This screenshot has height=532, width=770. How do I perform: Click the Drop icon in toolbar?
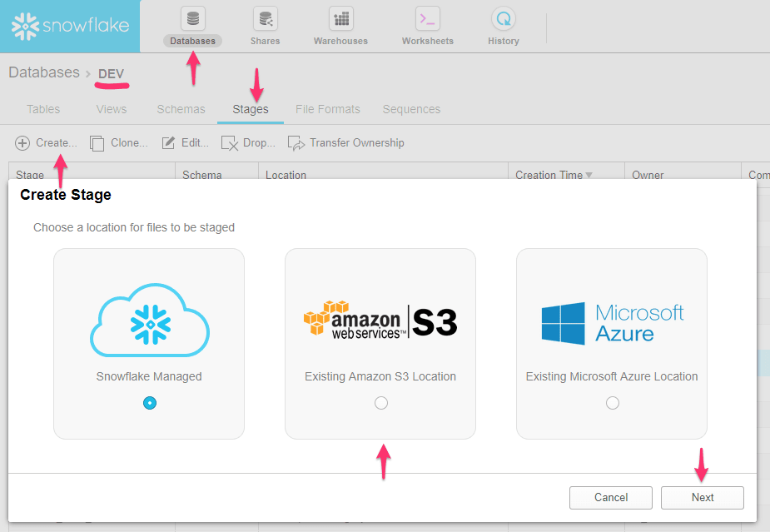229,143
